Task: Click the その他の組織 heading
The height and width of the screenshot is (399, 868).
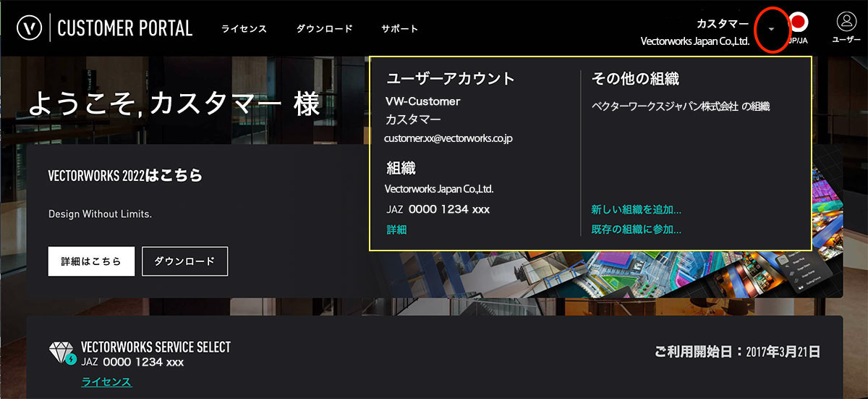Action: (635, 79)
